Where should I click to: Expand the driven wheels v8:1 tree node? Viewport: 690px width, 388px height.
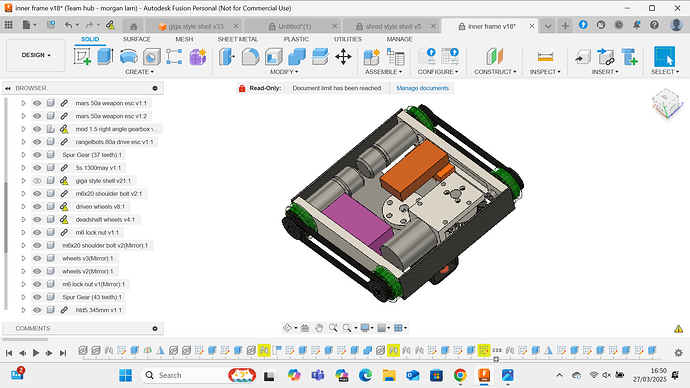[x=23, y=207]
